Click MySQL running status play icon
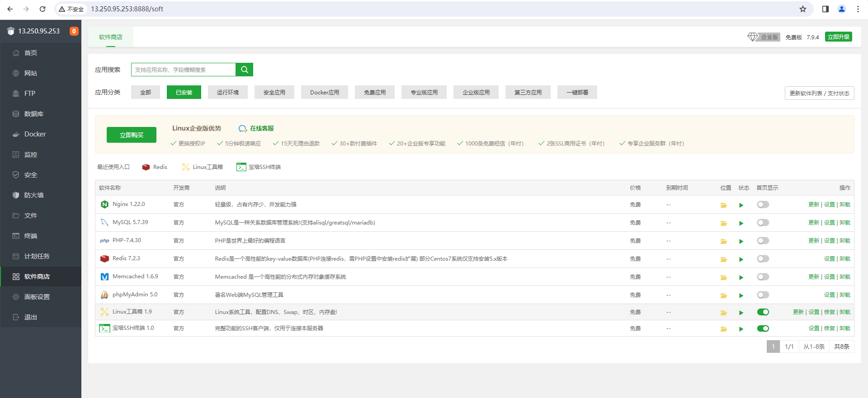This screenshot has width=868, height=398. 741,223
